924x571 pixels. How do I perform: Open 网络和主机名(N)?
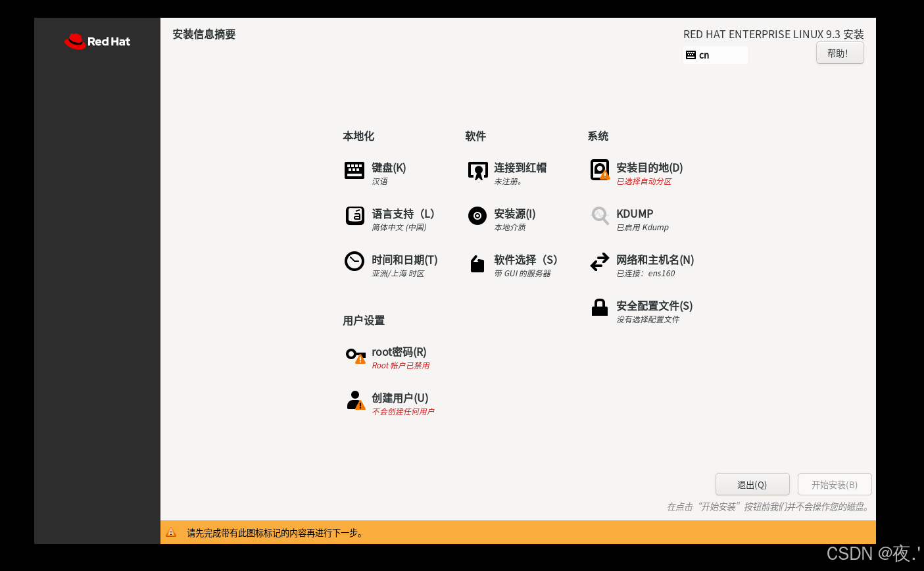click(655, 260)
